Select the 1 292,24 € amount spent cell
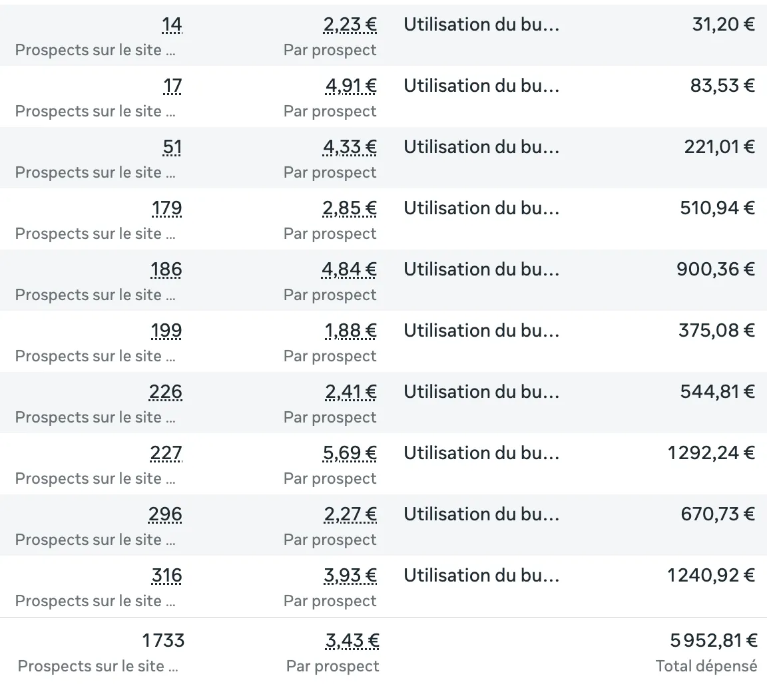The width and height of the screenshot is (767, 700). click(711, 454)
